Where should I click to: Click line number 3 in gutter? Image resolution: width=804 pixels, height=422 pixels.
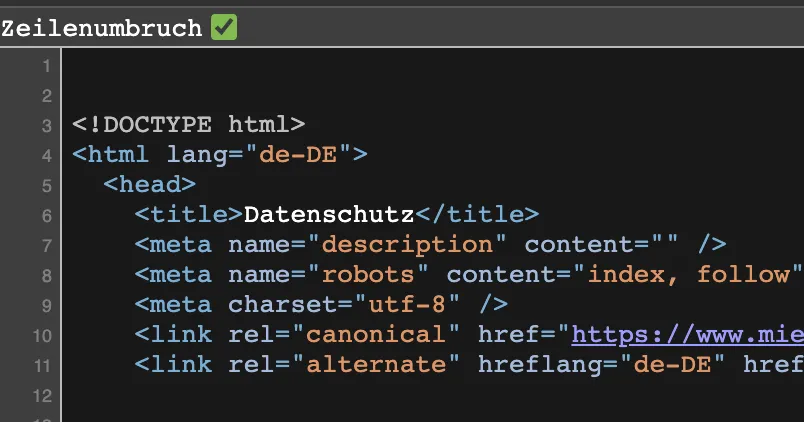pyautogui.click(x=47, y=126)
